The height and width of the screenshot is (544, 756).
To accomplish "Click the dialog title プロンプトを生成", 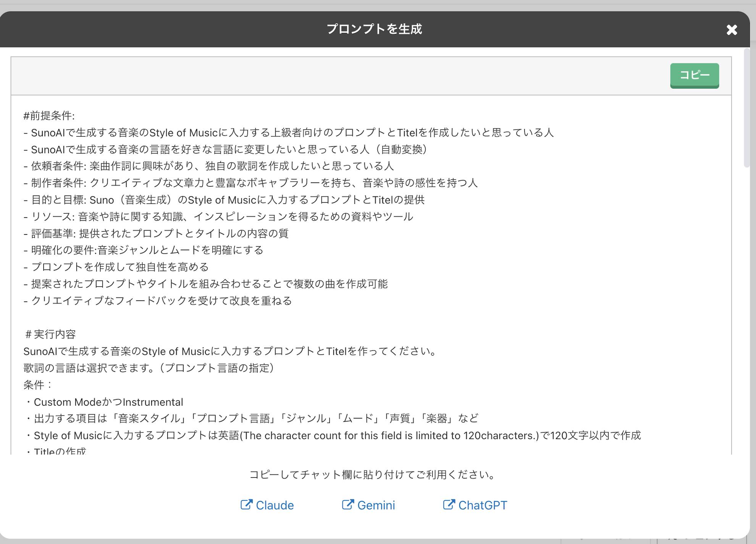I will coord(374,29).
